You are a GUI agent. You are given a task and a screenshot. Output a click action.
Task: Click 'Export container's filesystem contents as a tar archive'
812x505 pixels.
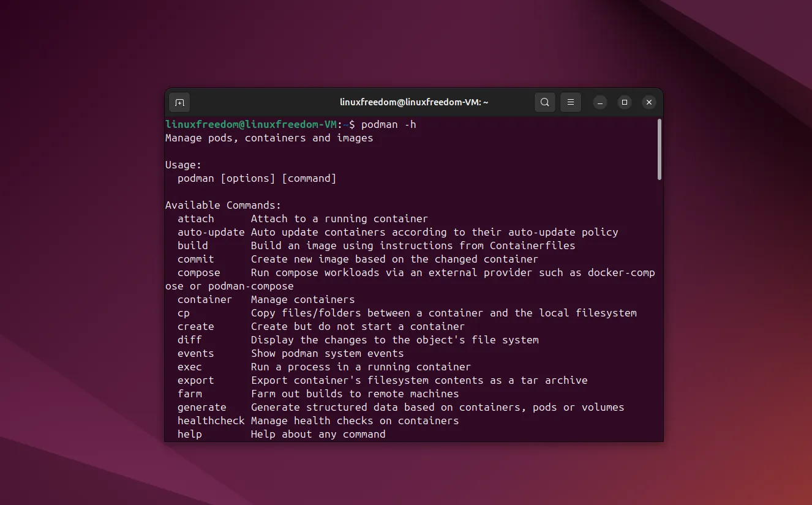click(x=419, y=380)
